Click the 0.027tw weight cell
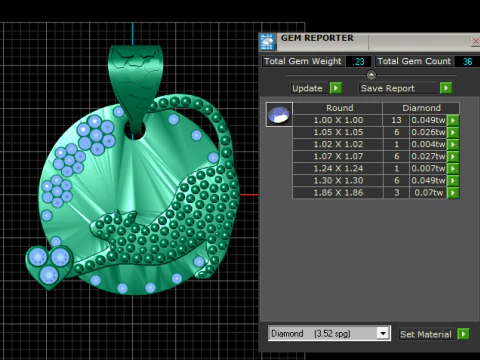The height and width of the screenshot is (360, 480). pyautogui.click(x=428, y=156)
